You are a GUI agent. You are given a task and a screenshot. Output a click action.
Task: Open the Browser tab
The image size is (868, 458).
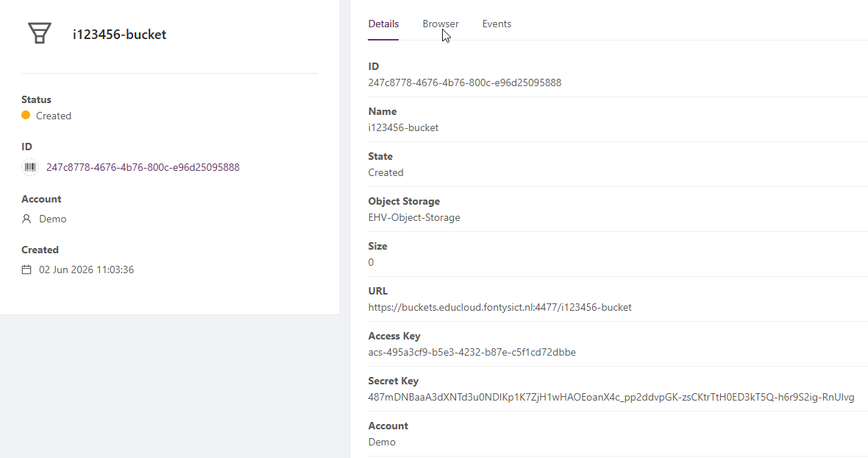[441, 24]
